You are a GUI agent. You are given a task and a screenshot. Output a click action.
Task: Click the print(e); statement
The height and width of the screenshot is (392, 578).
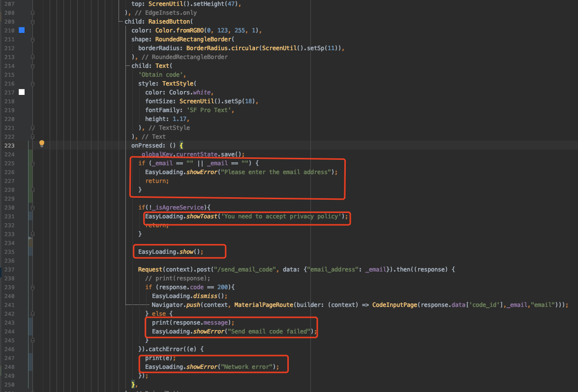click(x=160, y=358)
